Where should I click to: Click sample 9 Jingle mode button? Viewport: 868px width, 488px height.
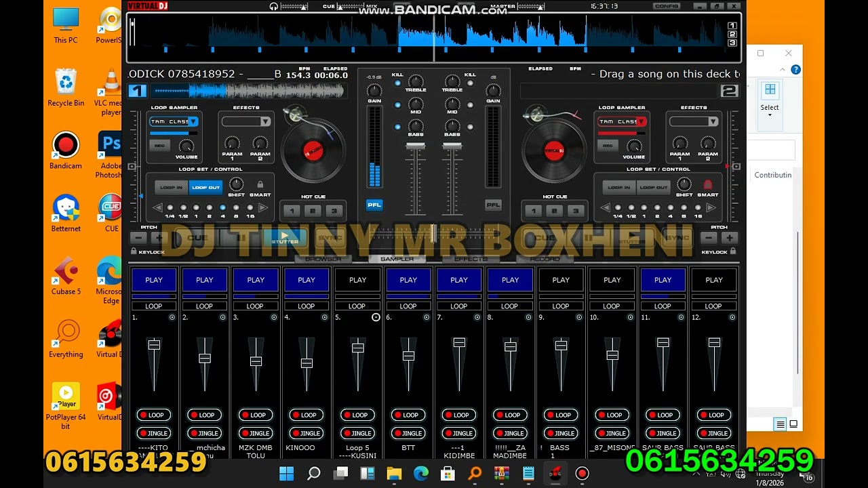(561, 433)
